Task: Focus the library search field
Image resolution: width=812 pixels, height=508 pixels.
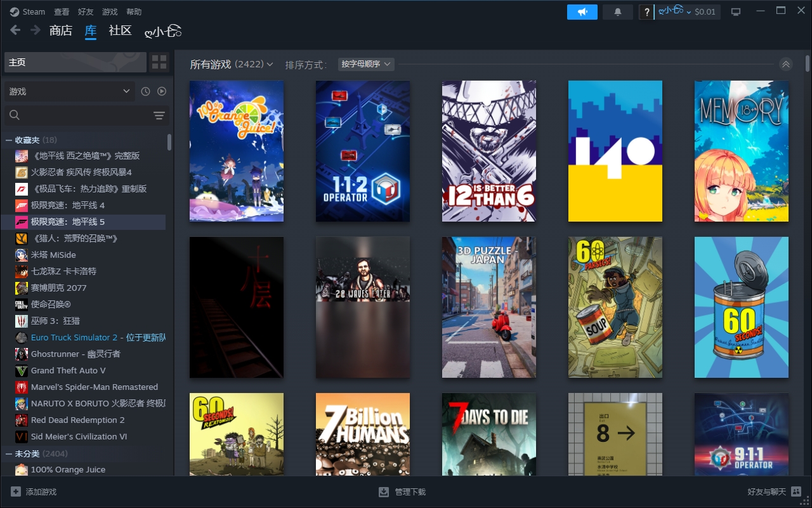Action: pos(79,115)
